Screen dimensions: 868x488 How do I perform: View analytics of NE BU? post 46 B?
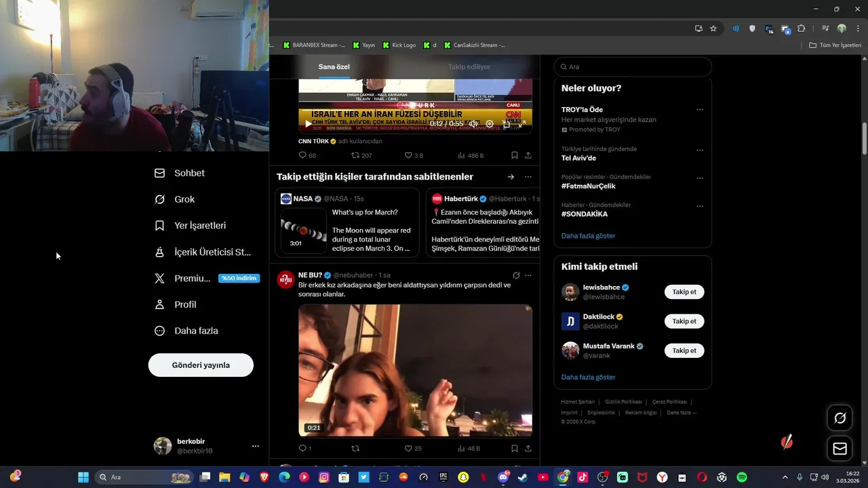469,448
